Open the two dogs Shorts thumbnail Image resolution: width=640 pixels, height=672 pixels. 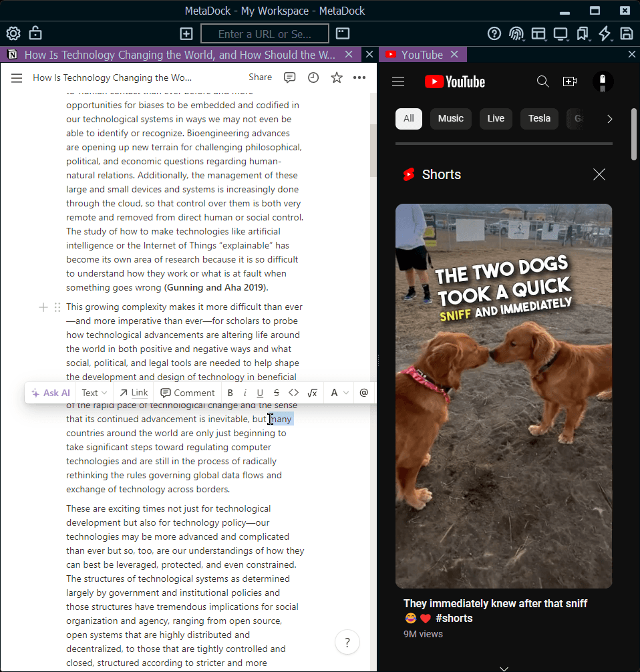(504, 396)
